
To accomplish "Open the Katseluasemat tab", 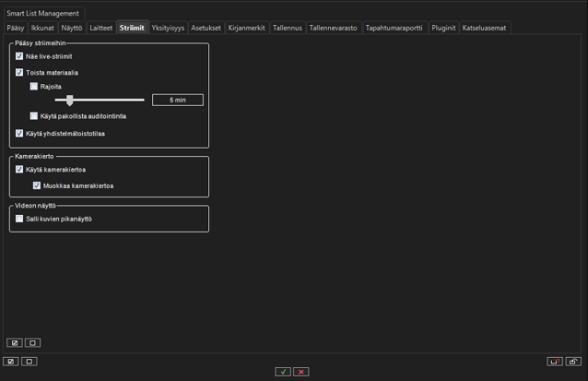I will click(x=484, y=28).
